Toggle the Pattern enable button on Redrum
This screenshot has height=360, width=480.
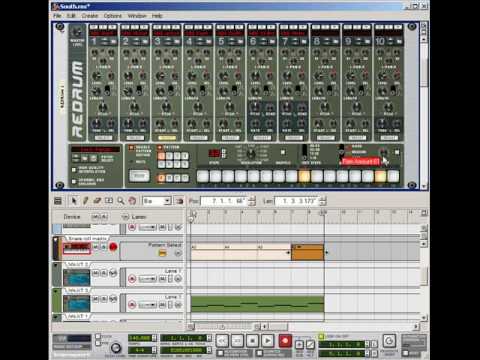point(160,147)
